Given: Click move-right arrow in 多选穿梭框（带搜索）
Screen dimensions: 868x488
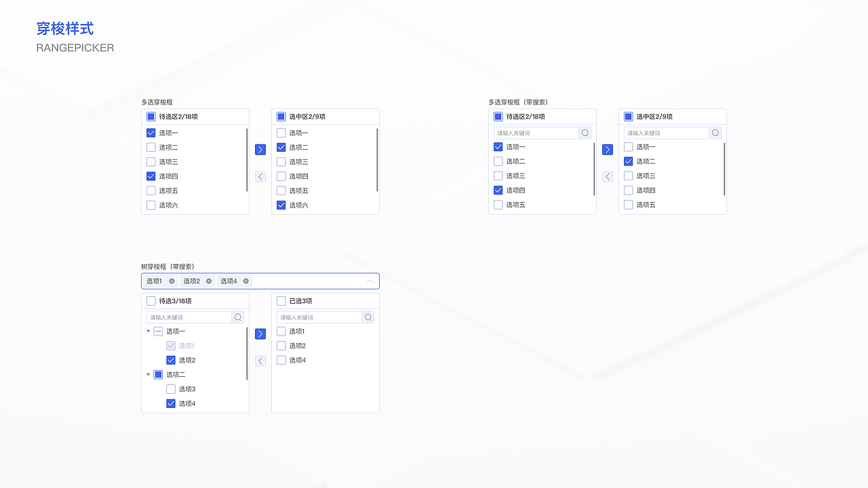Looking at the screenshot, I should [608, 150].
